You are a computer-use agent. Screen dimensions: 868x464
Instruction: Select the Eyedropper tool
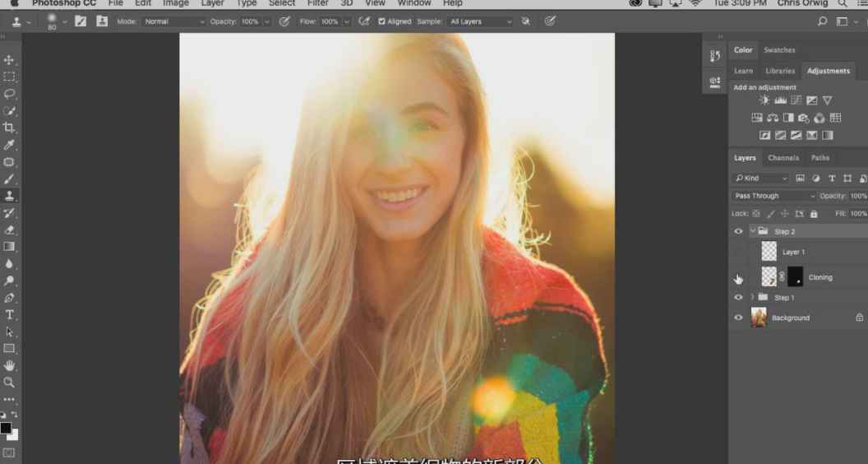[9, 145]
